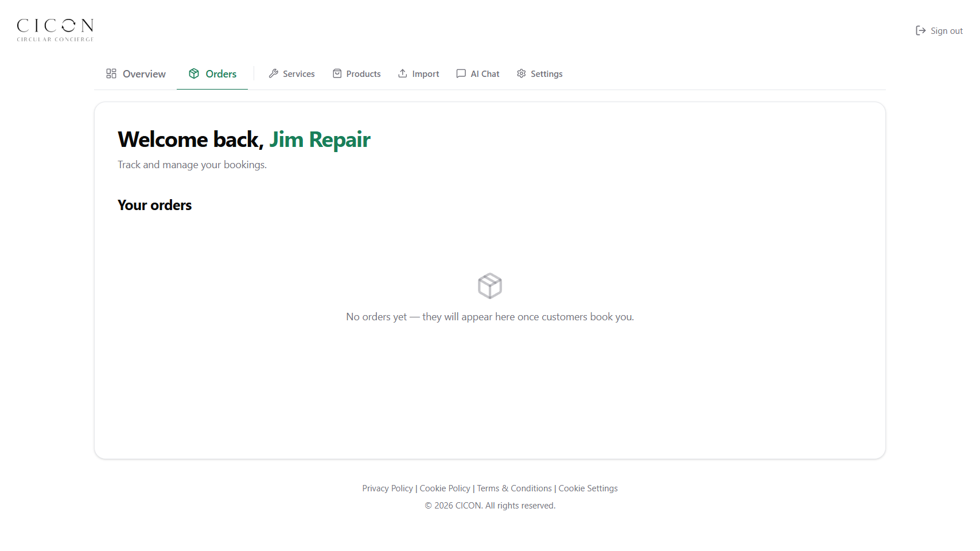
Task: Click the '© 2026 CICON. All rights reserved.' text
Action: click(x=490, y=506)
